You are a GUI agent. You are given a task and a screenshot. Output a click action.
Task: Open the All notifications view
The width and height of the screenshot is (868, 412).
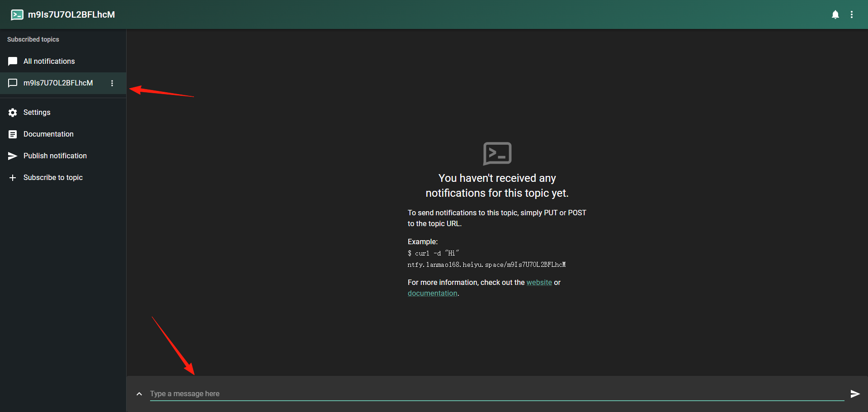pos(63,61)
